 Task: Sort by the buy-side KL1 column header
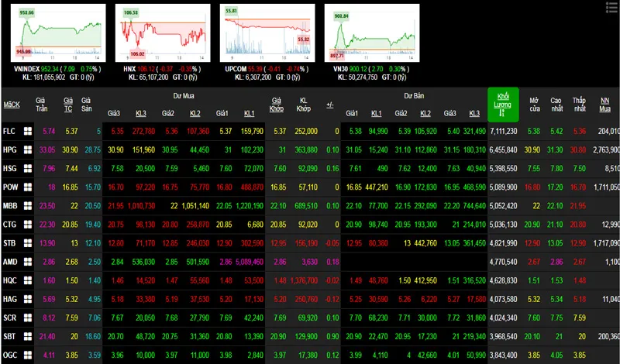click(249, 113)
